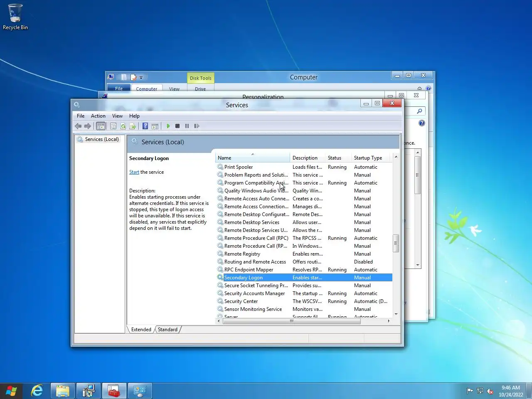The height and width of the screenshot is (399, 532).
Task: Click the gear icon of Print Spooler
Action: (x=220, y=167)
